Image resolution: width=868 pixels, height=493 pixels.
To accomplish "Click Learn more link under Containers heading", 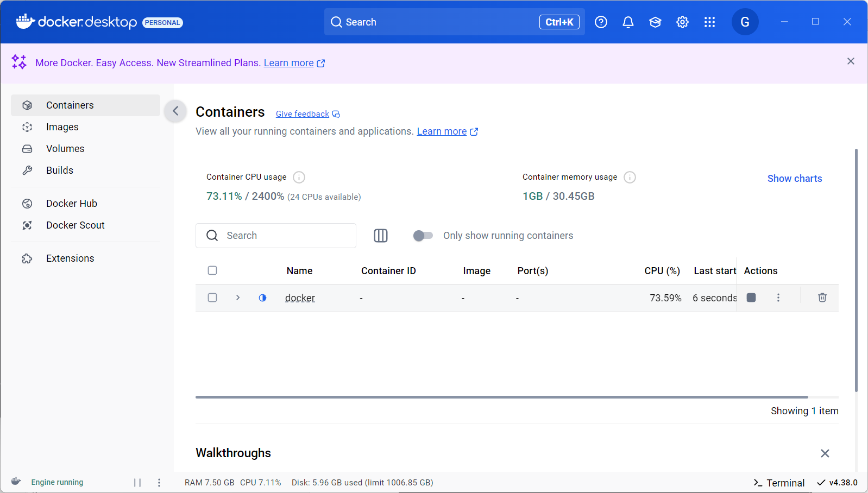I will pyautogui.click(x=447, y=131).
